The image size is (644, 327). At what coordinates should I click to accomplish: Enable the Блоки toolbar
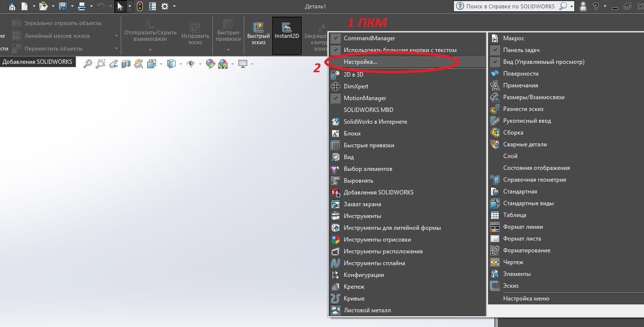click(x=408, y=134)
